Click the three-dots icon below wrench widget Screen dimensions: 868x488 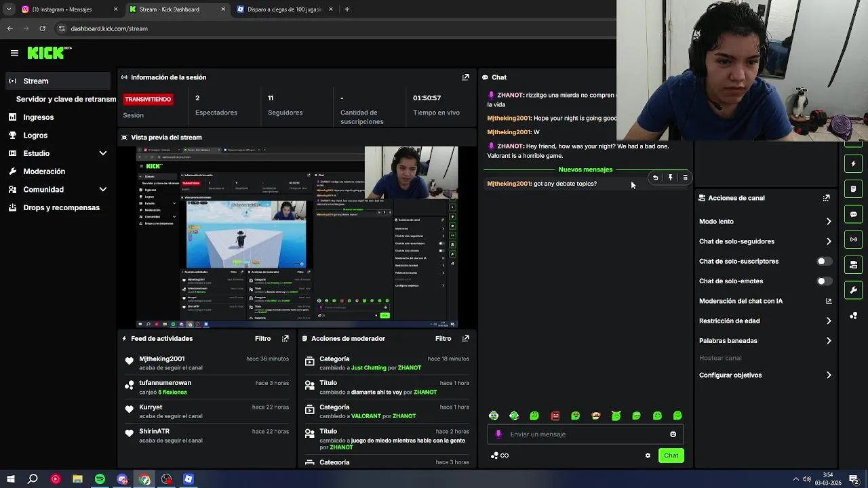(854, 316)
